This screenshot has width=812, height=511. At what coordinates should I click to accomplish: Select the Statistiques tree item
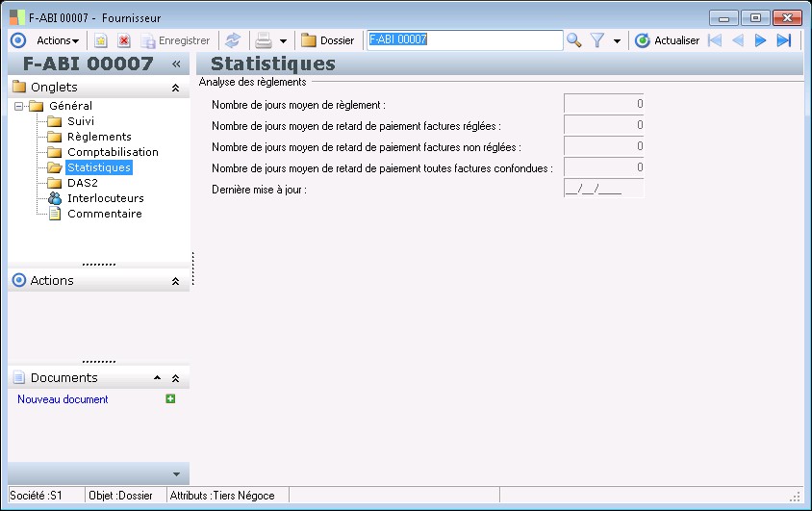99,167
